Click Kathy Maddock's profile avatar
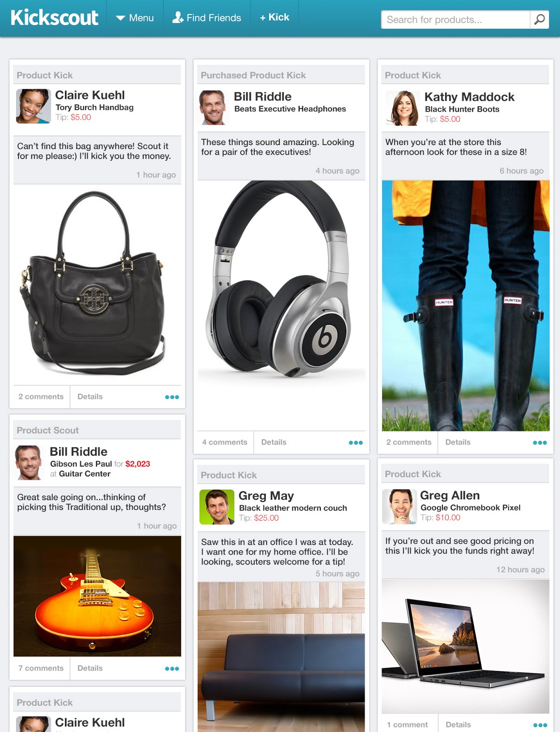560x732 pixels. [402, 108]
